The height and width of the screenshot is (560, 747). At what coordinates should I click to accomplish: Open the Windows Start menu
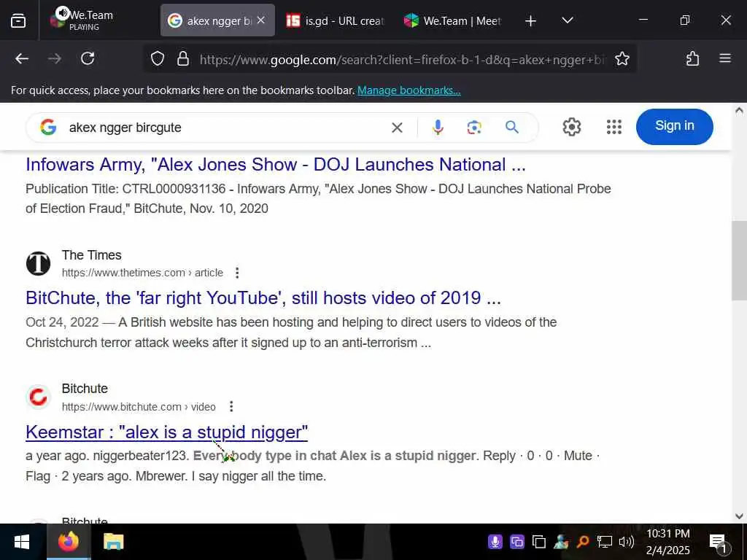(22, 542)
